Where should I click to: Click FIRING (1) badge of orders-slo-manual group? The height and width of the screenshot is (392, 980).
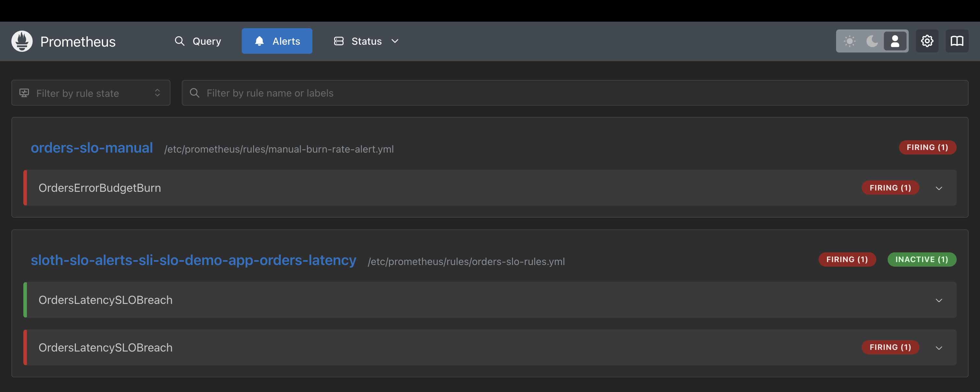coord(927,147)
